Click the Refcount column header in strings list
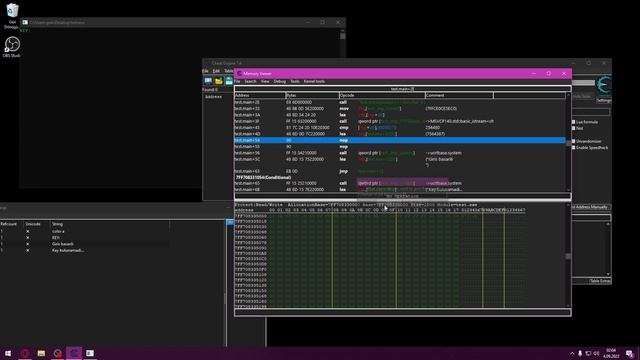 tap(11, 224)
